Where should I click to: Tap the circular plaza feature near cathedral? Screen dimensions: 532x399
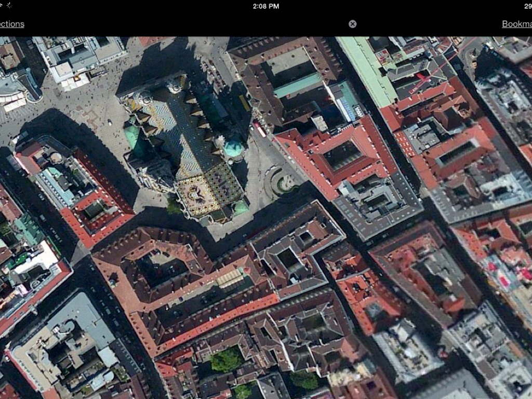284,183
